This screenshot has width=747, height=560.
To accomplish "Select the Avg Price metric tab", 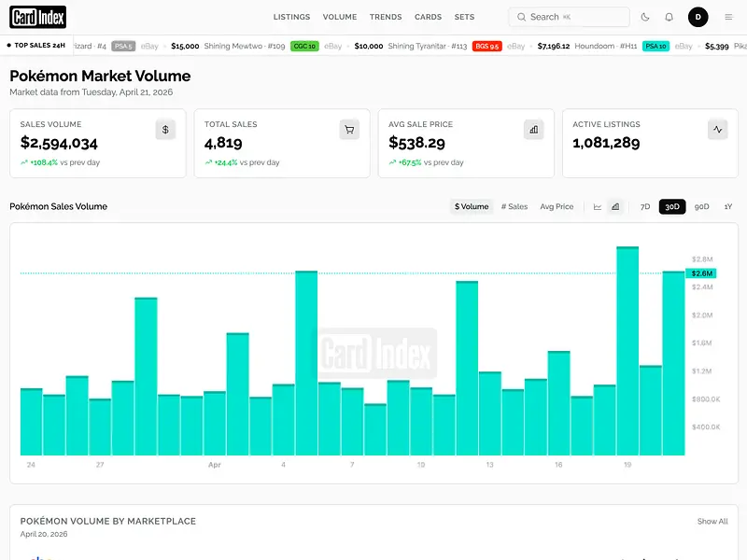I will coord(557,206).
